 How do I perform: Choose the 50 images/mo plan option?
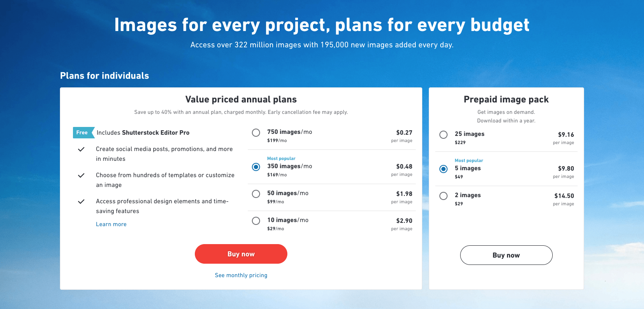click(256, 194)
